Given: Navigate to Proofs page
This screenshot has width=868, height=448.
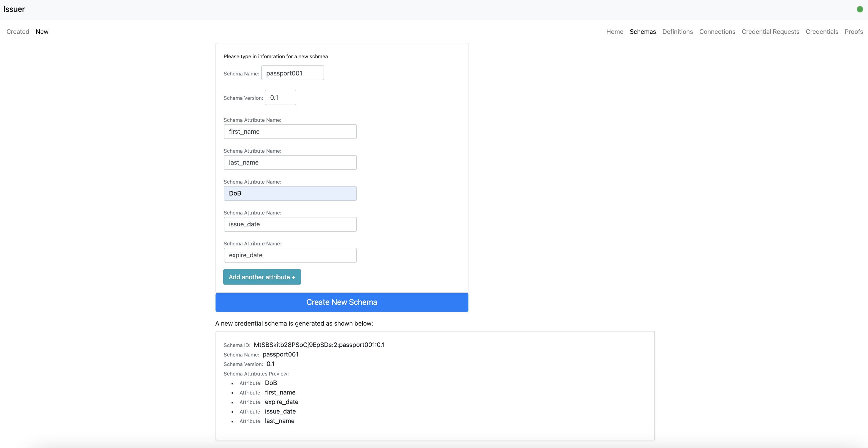Looking at the screenshot, I should (x=853, y=32).
